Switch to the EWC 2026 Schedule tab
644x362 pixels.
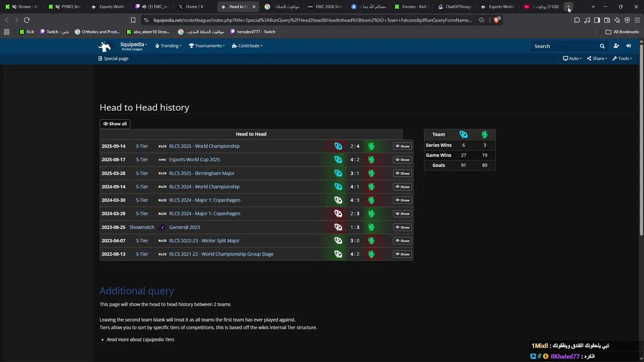point(325,7)
